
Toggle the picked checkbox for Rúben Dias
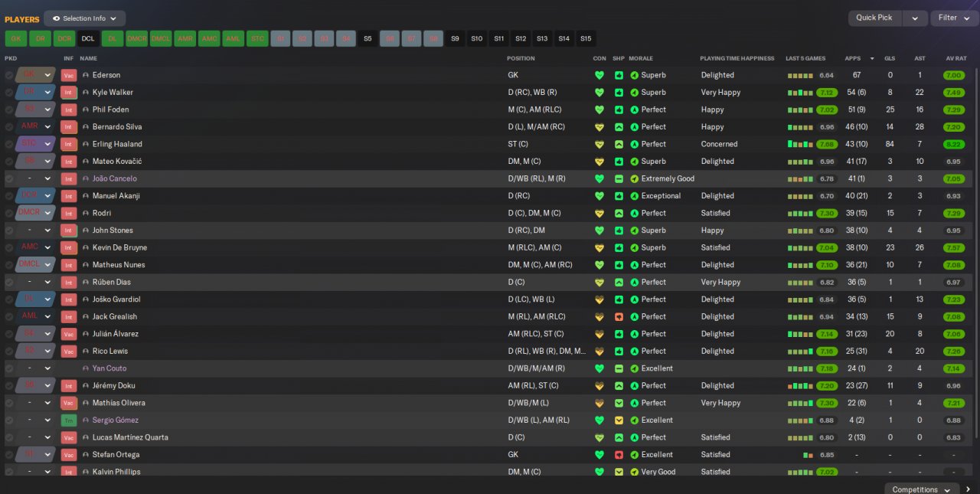(x=9, y=282)
